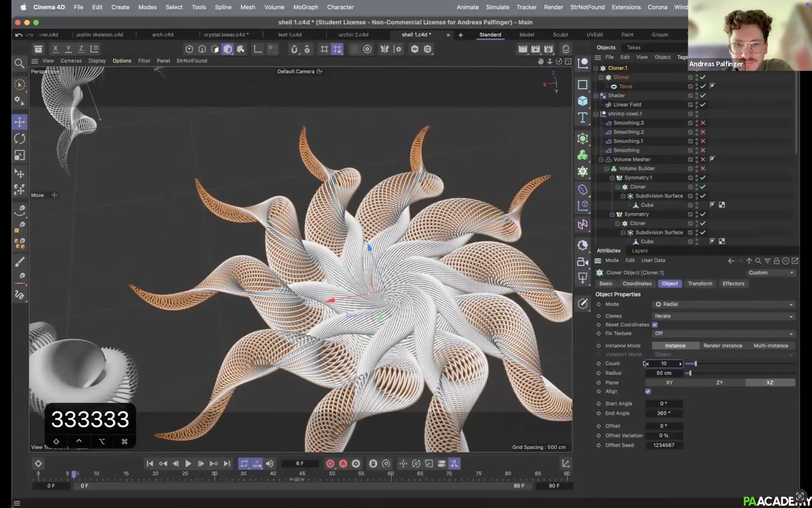Click the Cloner MoGraph icon in the side palette
This screenshot has width=812, height=508.
pos(582,172)
